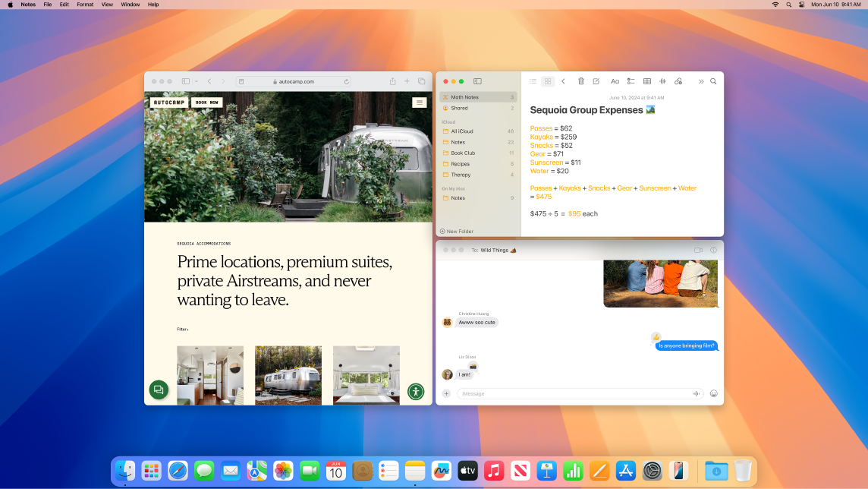The width and height of the screenshot is (868, 489).
Task: Click the BOOK NOW button on autocamp.com
Action: pos(206,102)
